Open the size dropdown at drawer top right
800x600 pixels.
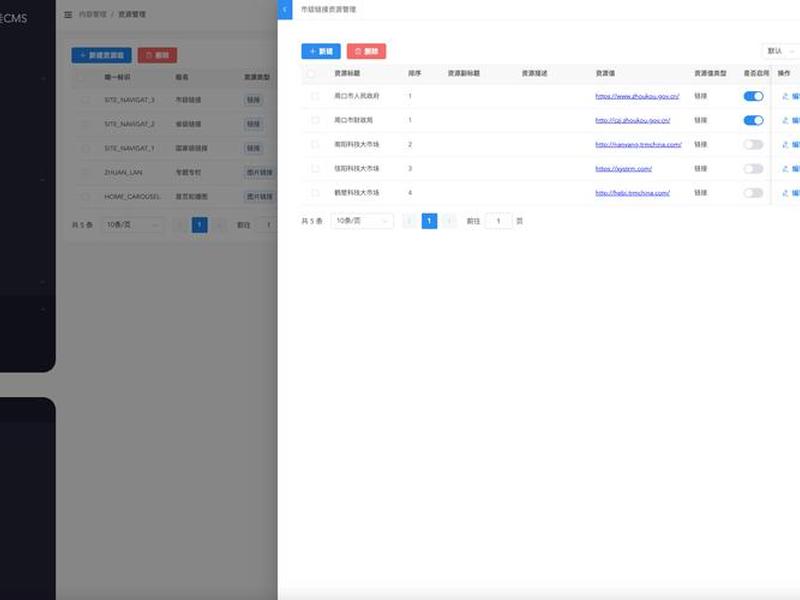[781, 51]
